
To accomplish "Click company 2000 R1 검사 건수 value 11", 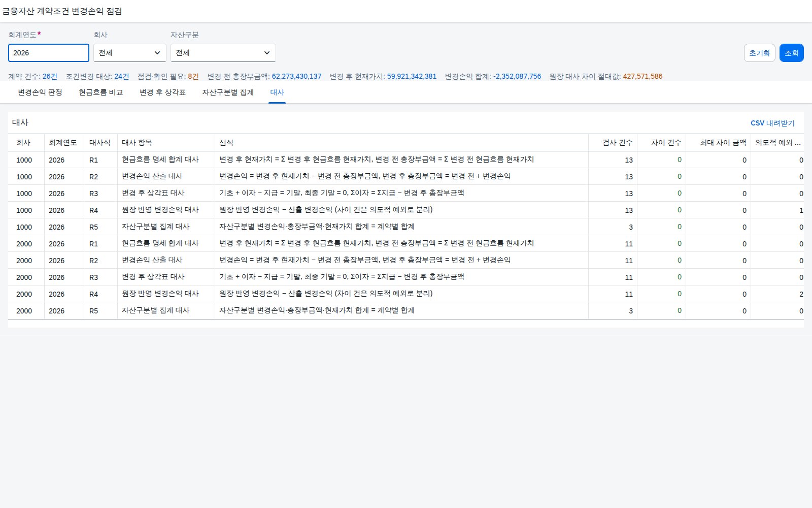I will (629, 244).
